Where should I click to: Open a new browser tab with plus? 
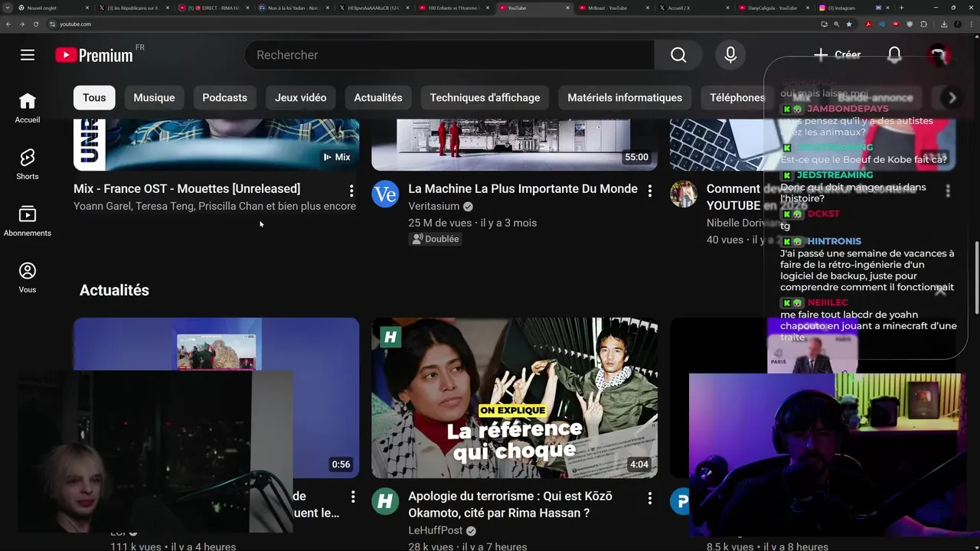coord(901,8)
